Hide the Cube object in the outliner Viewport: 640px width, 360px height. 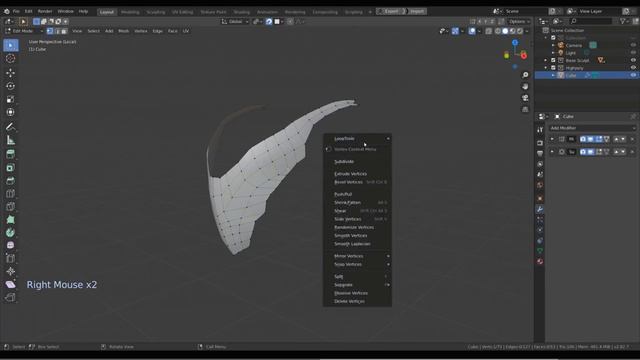pos(633,76)
